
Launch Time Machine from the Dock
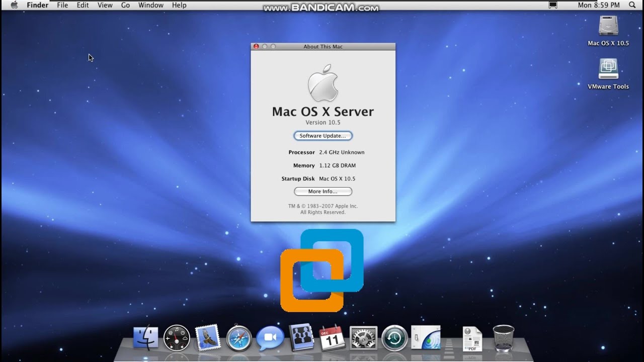click(x=394, y=338)
